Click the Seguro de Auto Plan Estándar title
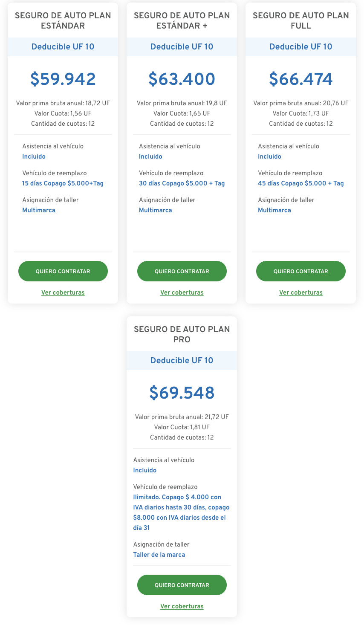The height and width of the screenshot is (625, 364). [63, 20]
